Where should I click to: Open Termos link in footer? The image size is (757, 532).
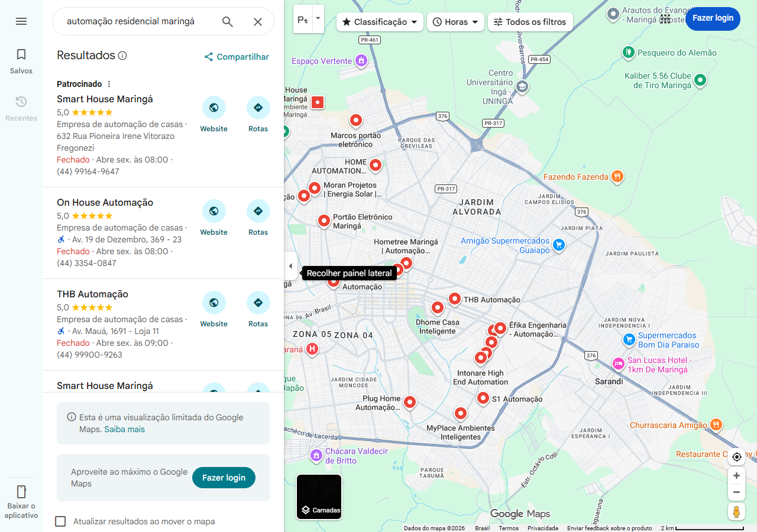tap(509, 528)
